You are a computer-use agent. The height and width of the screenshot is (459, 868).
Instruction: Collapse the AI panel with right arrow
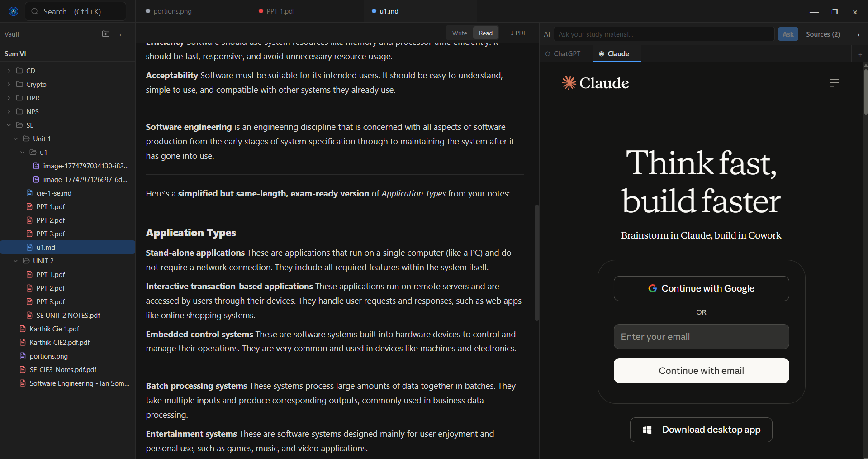coord(856,34)
